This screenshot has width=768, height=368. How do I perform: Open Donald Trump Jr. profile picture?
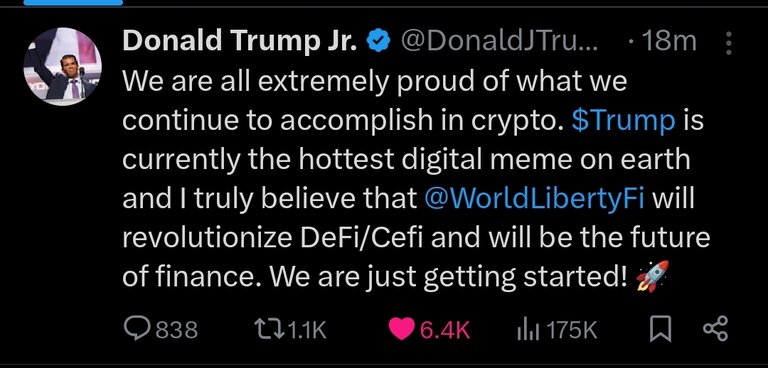coord(63,66)
